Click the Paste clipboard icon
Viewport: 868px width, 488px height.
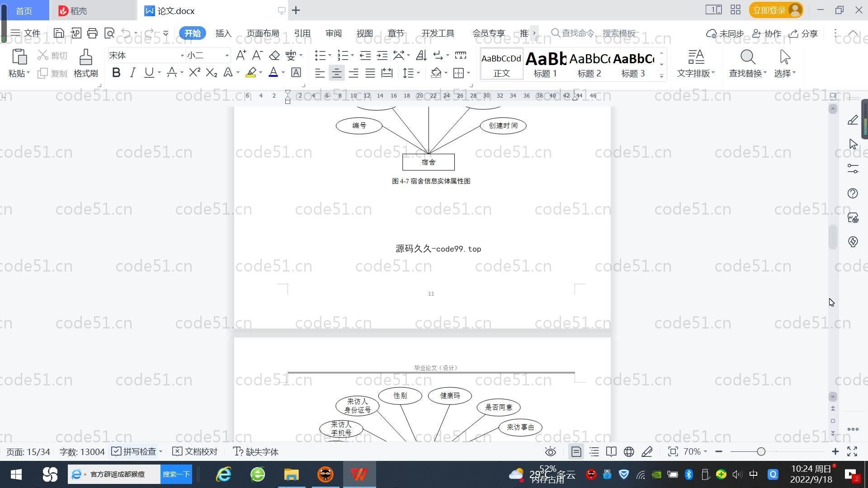pyautogui.click(x=19, y=57)
